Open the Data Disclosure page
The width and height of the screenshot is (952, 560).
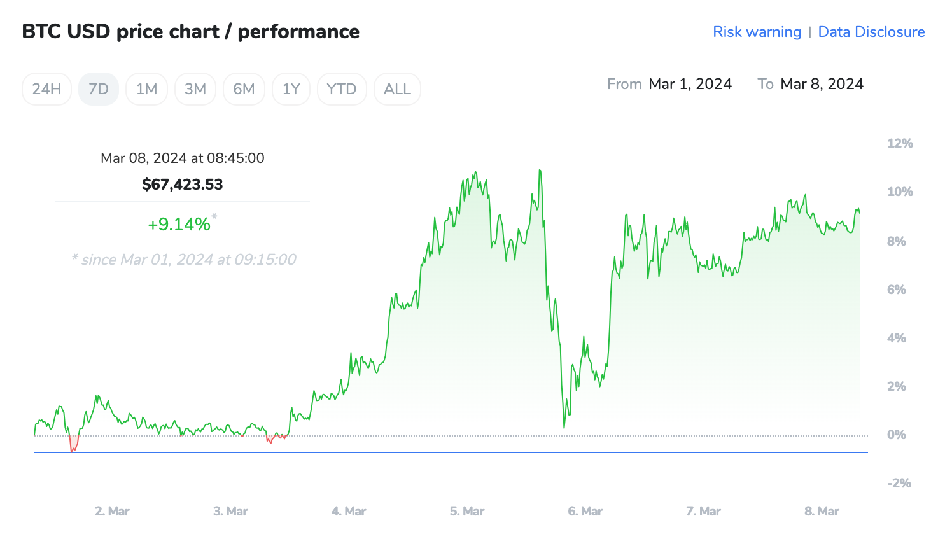point(871,32)
